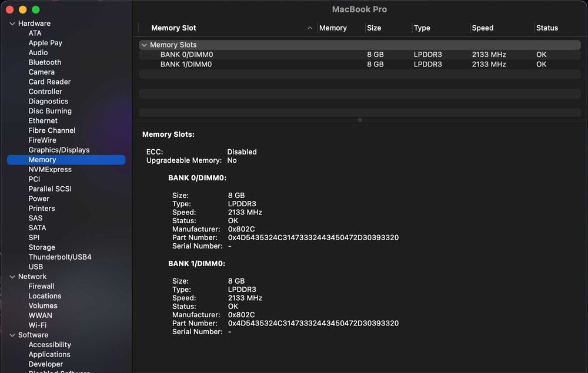The height and width of the screenshot is (373, 588).
Task: Click the pane split divider handle dot
Action: pyautogui.click(x=360, y=120)
